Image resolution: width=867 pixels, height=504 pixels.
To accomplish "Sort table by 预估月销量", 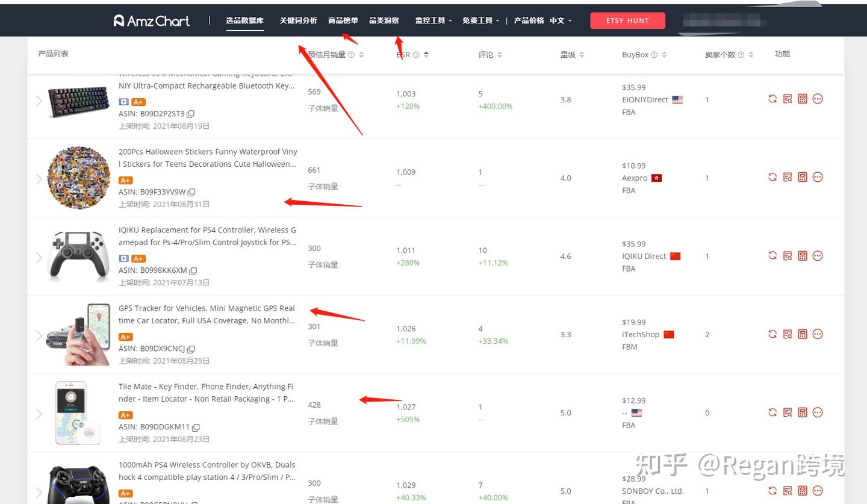I will pos(361,55).
